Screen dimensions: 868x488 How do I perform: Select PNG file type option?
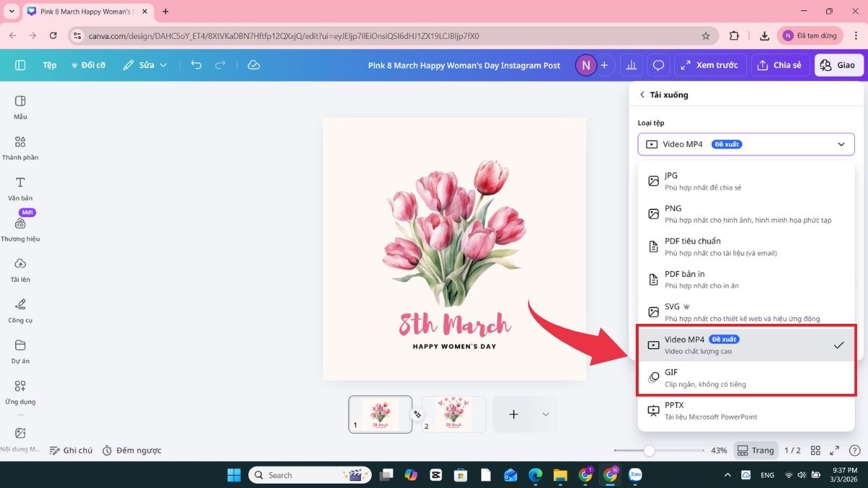pos(746,213)
